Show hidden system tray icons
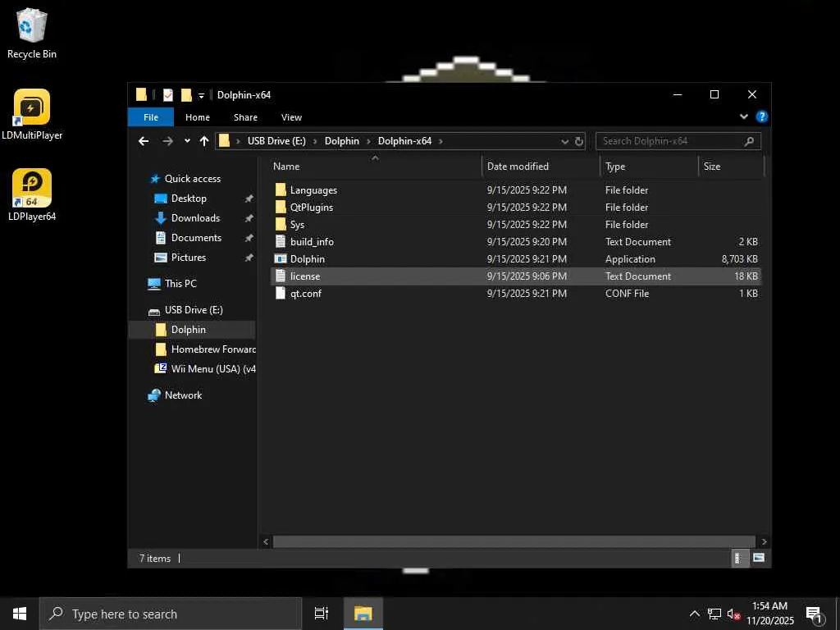 click(694, 614)
